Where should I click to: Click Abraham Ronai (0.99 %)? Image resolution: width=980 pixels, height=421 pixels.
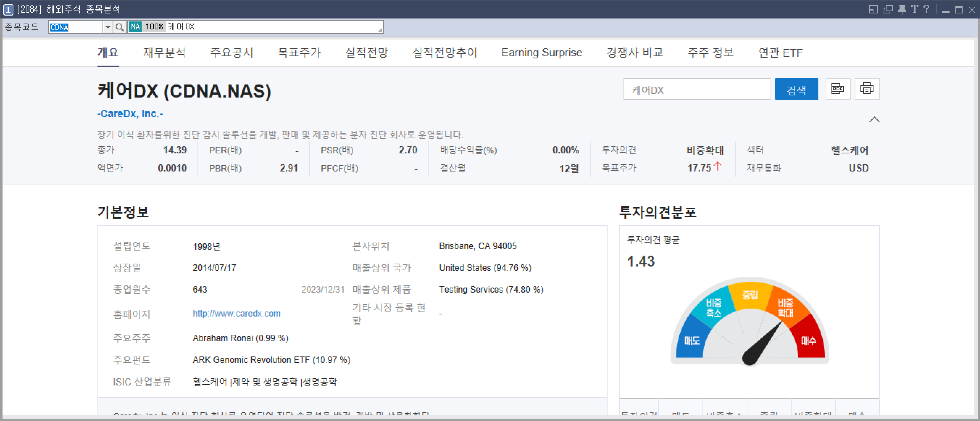point(241,338)
